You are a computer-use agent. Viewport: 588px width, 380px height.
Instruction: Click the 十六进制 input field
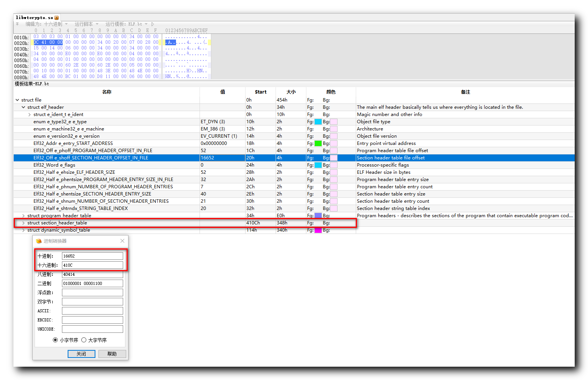[92, 265]
